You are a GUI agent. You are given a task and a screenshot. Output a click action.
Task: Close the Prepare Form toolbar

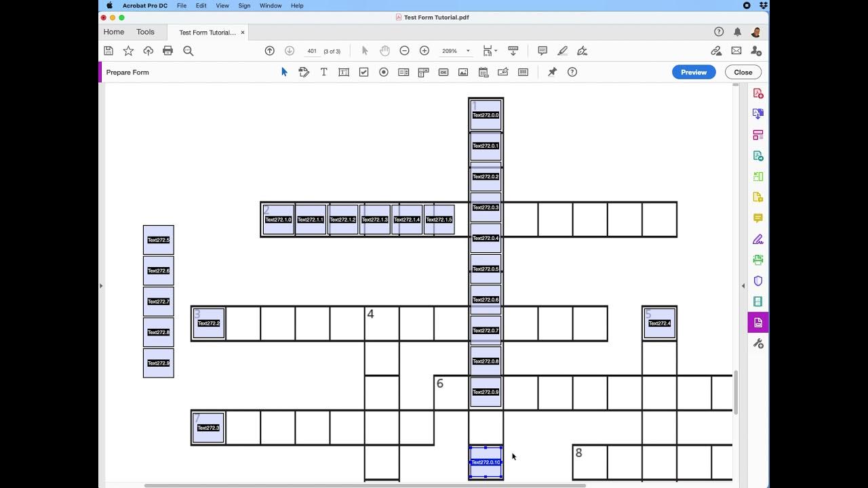click(743, 72)
